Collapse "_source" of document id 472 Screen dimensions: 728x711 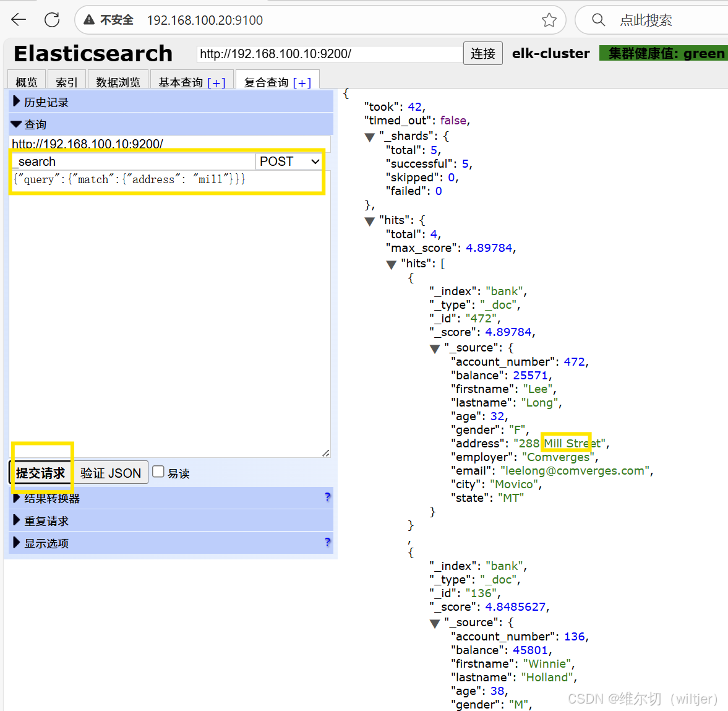435,349
